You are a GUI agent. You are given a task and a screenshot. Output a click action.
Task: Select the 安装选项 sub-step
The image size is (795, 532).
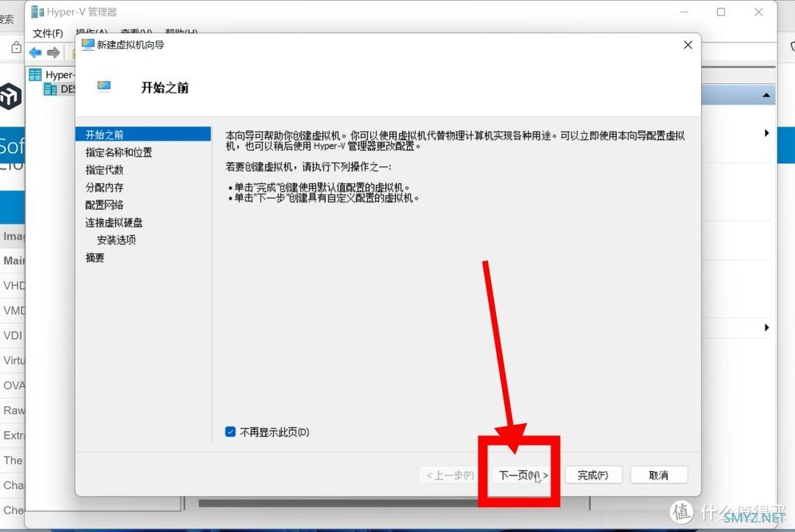click(116, 240)
